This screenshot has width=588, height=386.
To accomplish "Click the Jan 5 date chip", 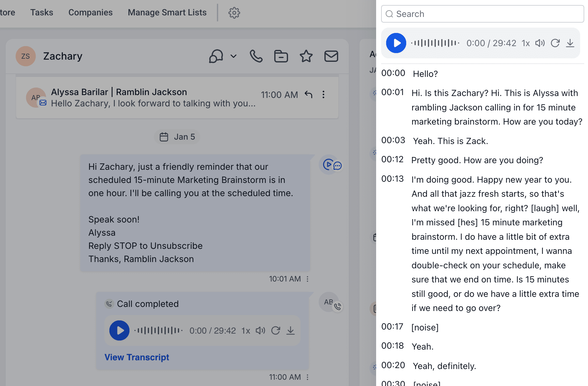I will pos(177,137).
